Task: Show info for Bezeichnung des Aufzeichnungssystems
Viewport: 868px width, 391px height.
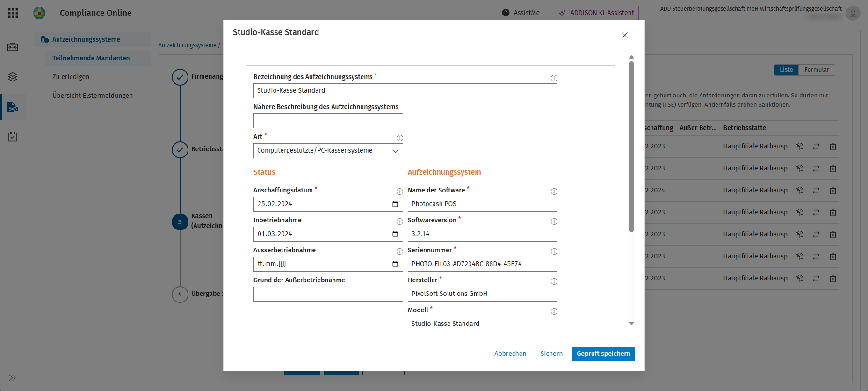Action: pos(554,78)
